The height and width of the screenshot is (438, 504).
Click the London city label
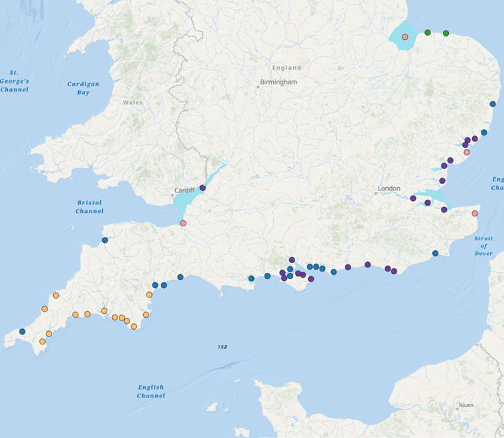click(389, 188)
